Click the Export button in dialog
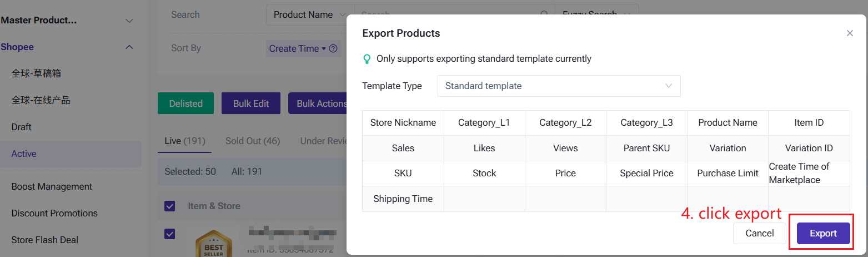This screenshot has height=257, width=868. coord(823,233)
